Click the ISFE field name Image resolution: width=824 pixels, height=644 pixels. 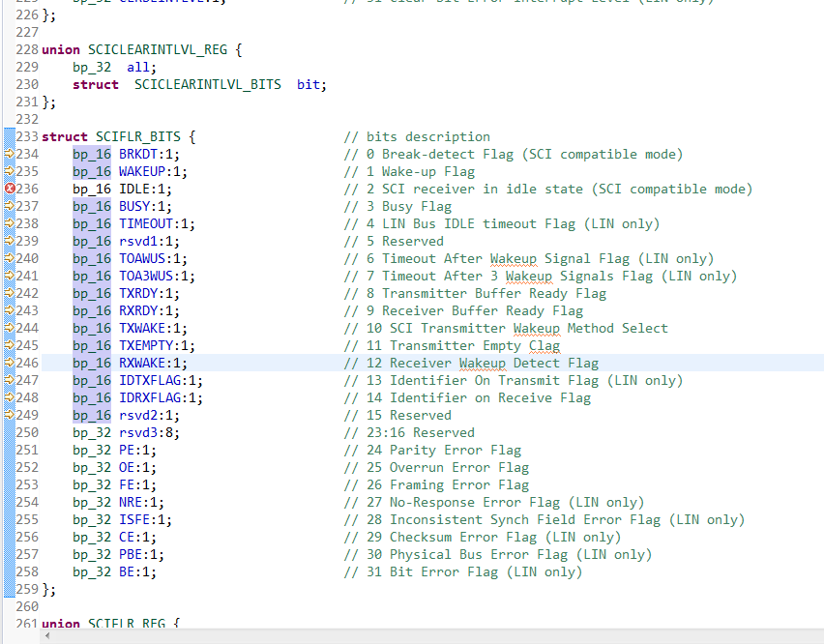pos(134,519)
